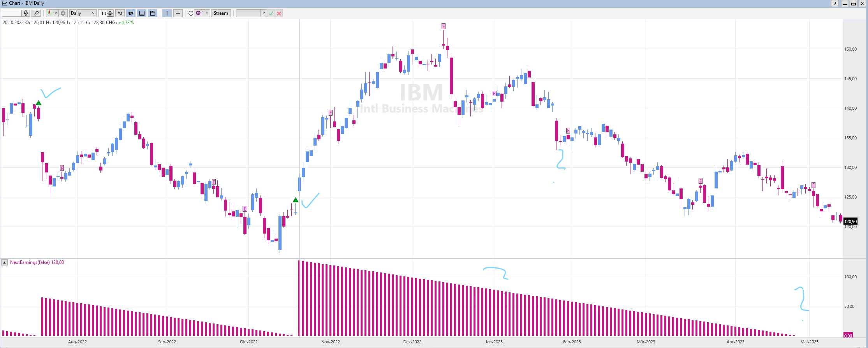The width and height of the screenshot is (868, 348).
Task: Toggle the vertical line cursor button
Action: click(167, 13)
